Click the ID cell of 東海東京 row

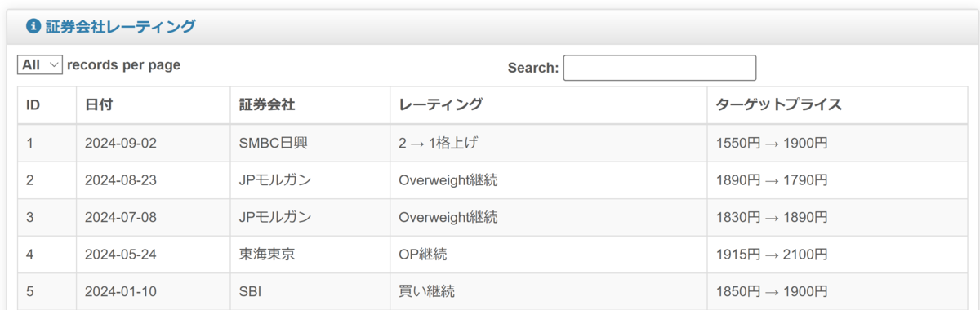[x=47, y=255]
